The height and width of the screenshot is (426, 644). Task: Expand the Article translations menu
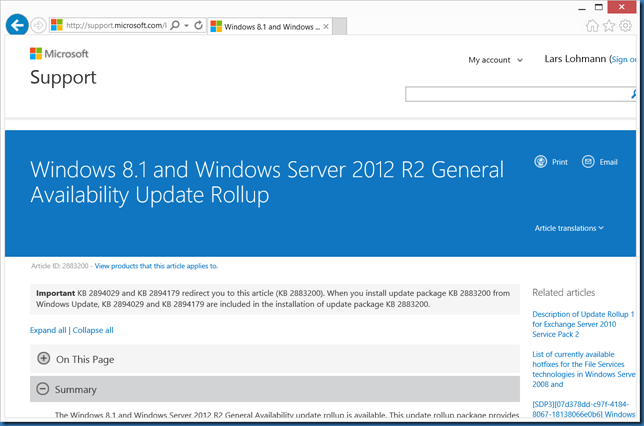pyautogui.click(x=569, y=228)
